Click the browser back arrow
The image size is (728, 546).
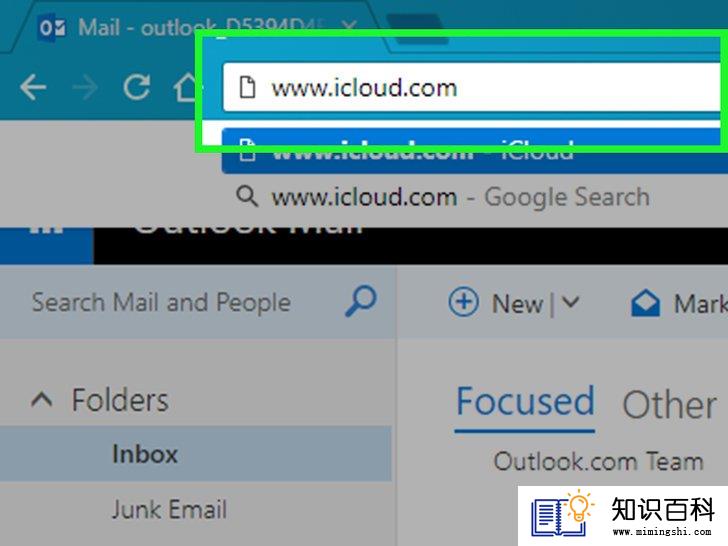(33, 87)
